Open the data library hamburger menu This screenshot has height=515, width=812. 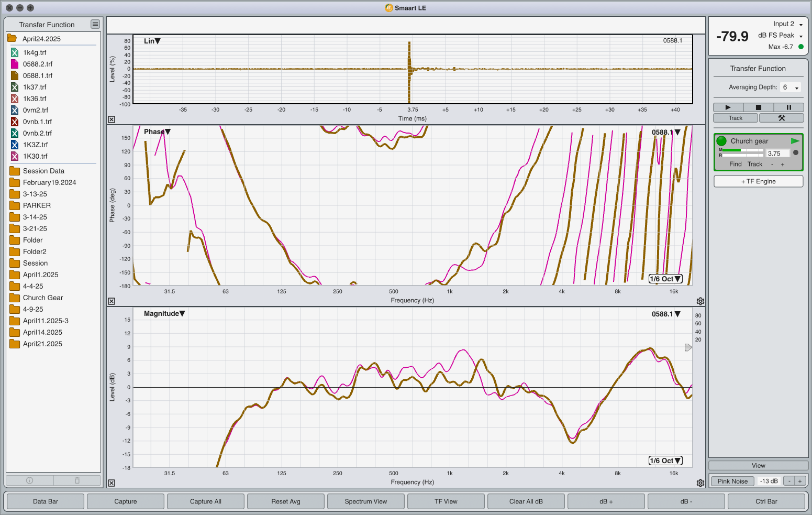coord(95,24)
